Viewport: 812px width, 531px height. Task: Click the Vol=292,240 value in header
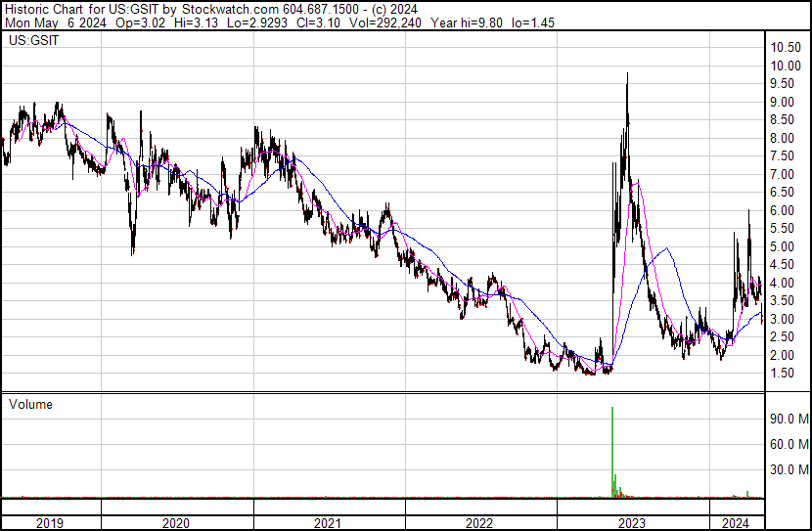385,22
